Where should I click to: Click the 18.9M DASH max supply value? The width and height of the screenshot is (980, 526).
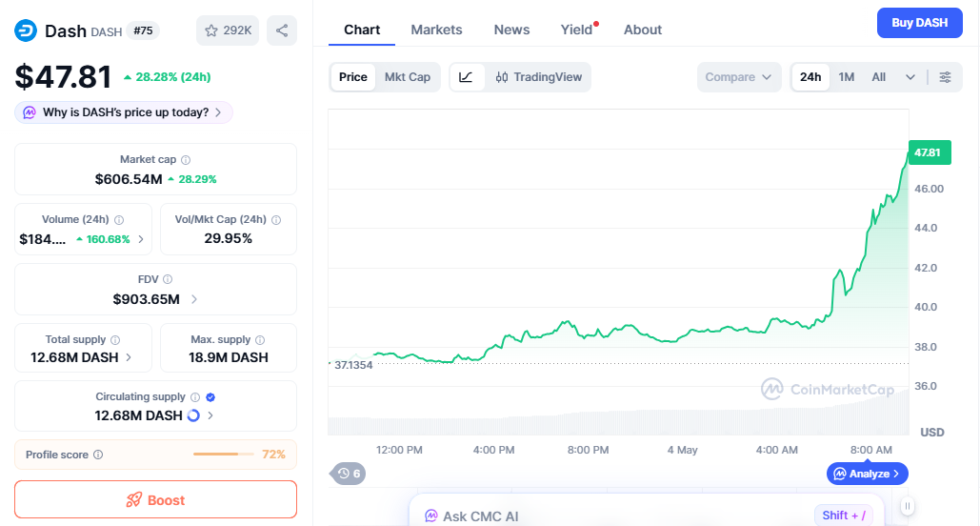point(229,357)
